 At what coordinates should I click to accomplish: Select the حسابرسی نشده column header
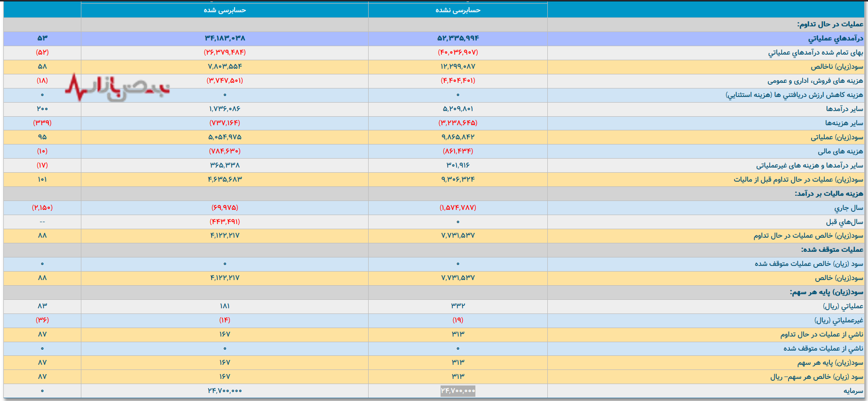click(x=458, y=10)
